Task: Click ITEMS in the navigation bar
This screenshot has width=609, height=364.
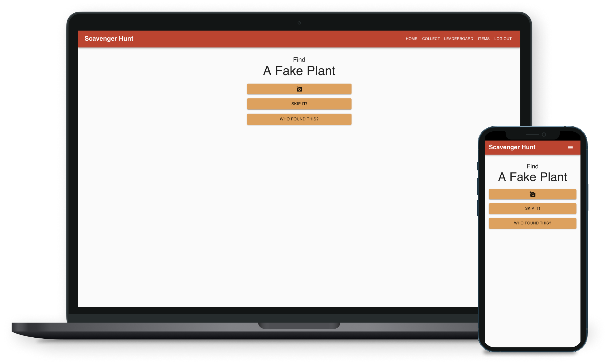Action: 483,39
